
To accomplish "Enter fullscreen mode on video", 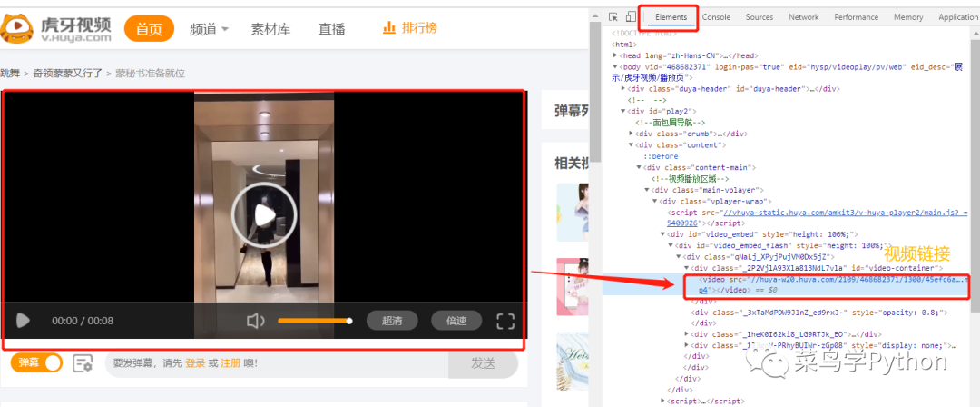I will pyautogui.click(x=505, y=322).
